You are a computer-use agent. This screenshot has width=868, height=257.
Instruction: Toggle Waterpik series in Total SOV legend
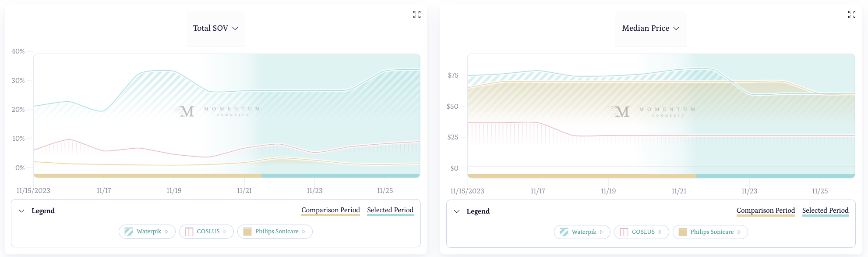tap(148, 232)
